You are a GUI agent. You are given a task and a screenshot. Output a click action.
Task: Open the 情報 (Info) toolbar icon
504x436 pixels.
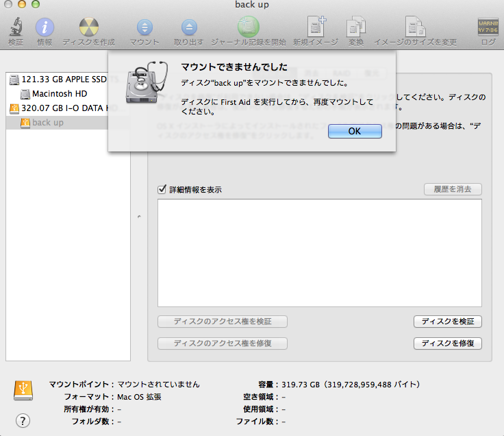[x=45, y=27]
